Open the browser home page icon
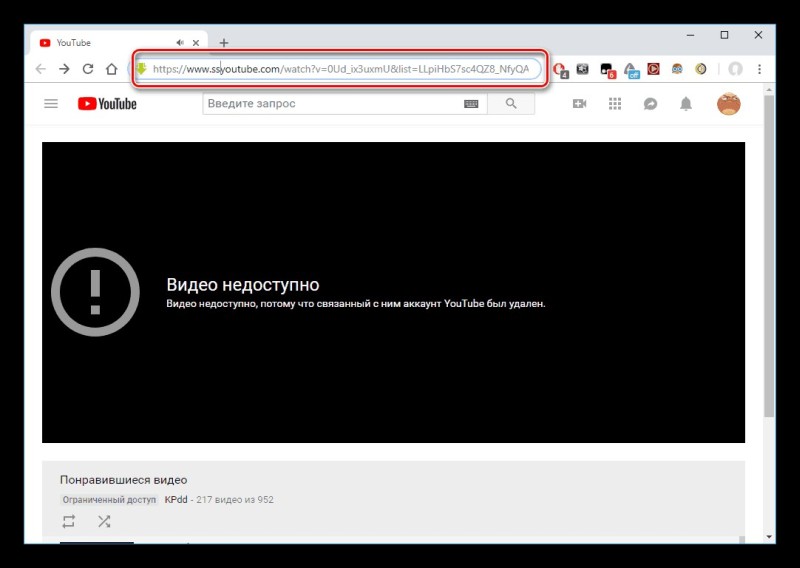 tap(111, 69)
